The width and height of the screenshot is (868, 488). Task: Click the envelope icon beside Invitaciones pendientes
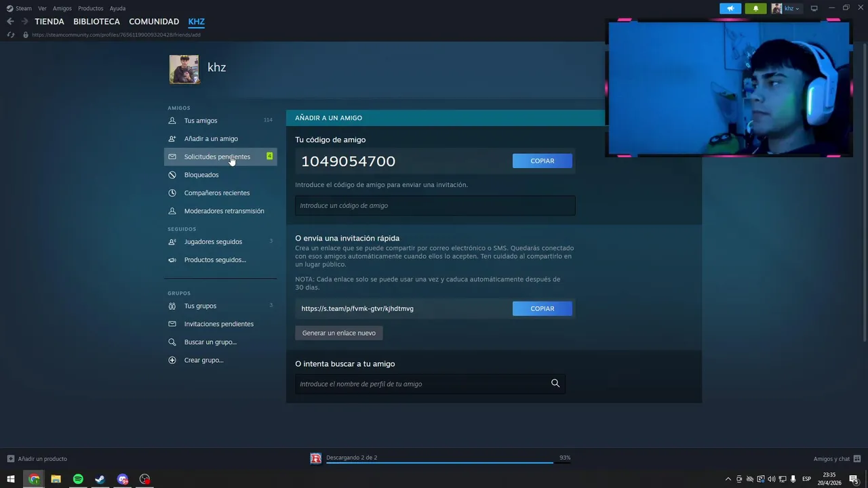(172, 324)
